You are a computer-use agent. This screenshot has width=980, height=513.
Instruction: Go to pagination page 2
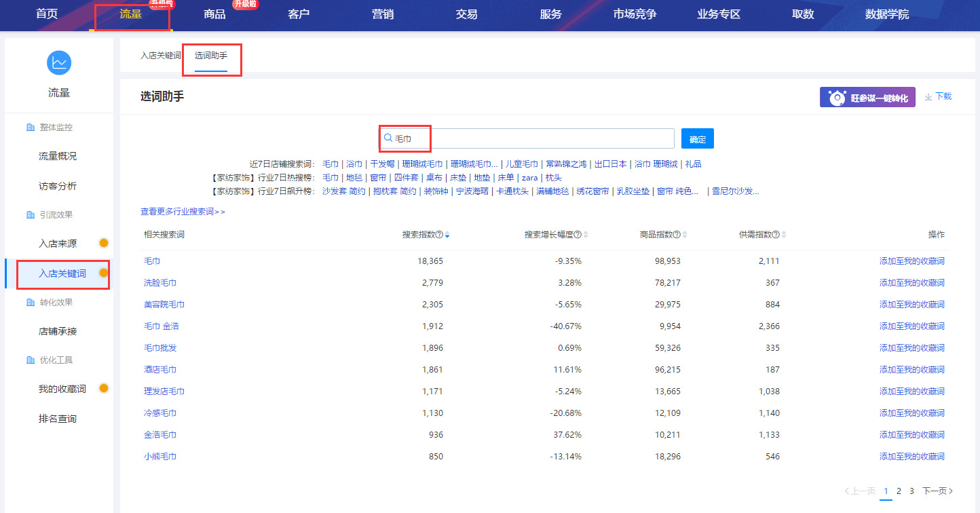pos(899,491)
